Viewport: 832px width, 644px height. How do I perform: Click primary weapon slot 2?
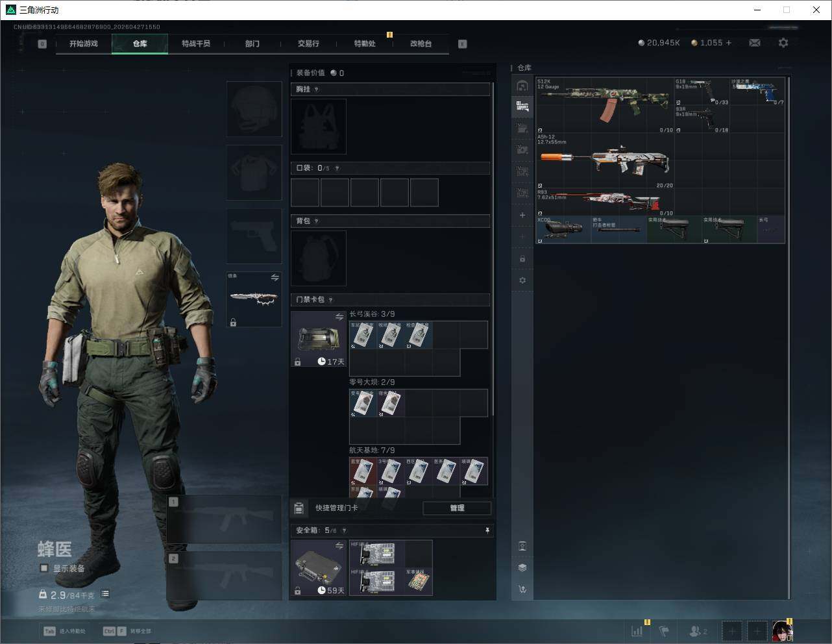click(x=225, y=576)
